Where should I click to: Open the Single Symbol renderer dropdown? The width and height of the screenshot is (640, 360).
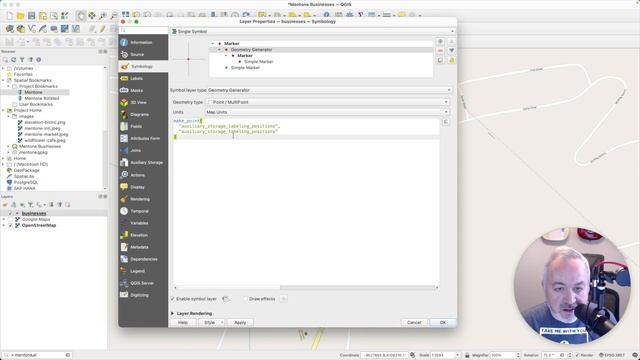[x=313, y=31]
